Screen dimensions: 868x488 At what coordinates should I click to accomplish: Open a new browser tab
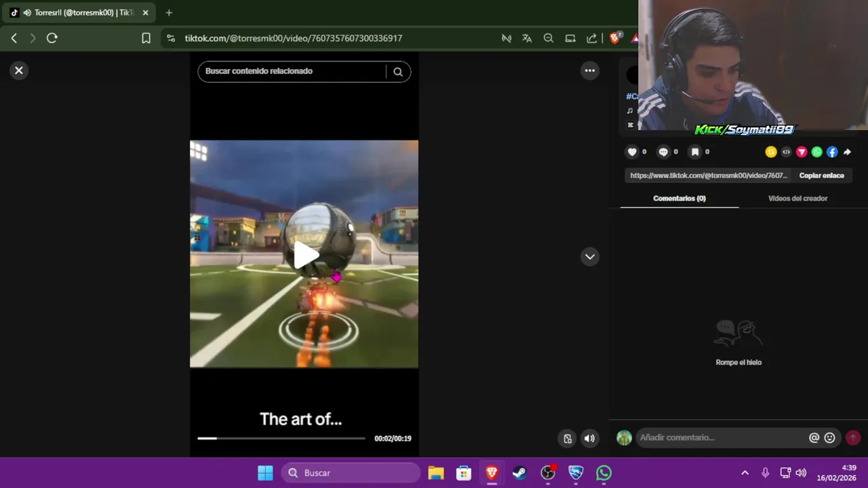(x=169, y=13)
